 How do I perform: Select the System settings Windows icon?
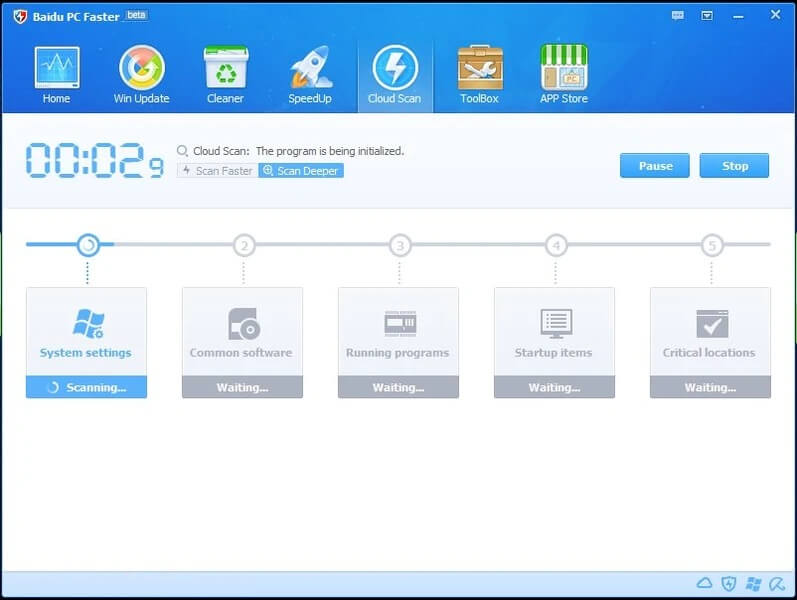click(x=88, y=323)
